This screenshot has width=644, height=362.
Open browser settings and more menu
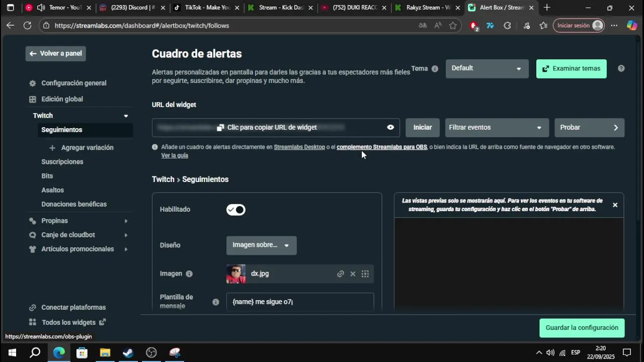click(x=614, y=26)
